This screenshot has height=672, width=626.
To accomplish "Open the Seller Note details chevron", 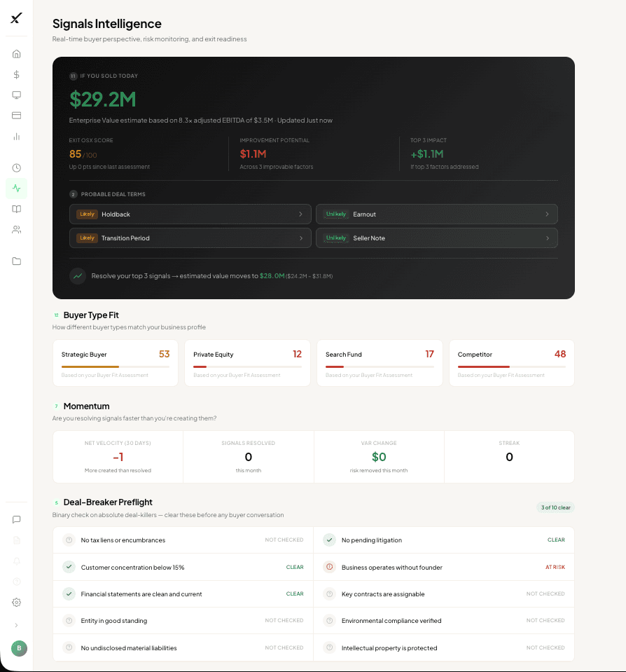I will [x=548, y=238].
